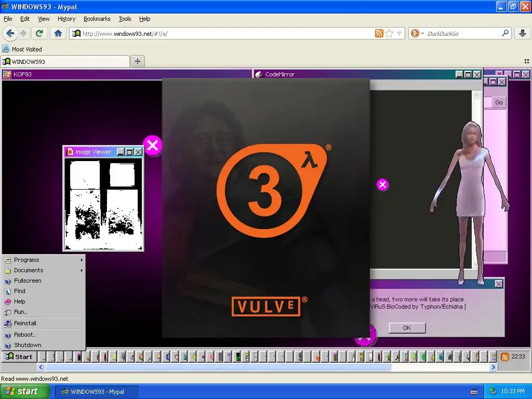This screenshot has height=399, width=532.
Task: Confirm the virus dialog with OK
Action: coord(407,328)
